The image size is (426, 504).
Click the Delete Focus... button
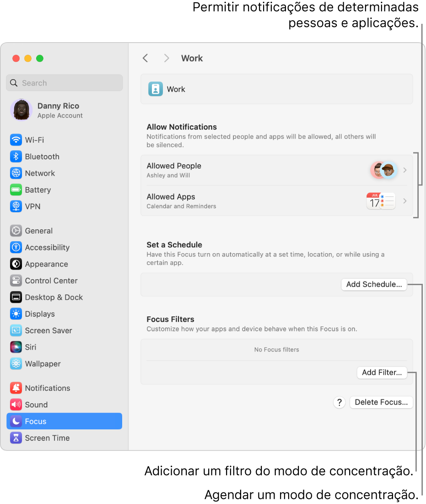(381, 402)
